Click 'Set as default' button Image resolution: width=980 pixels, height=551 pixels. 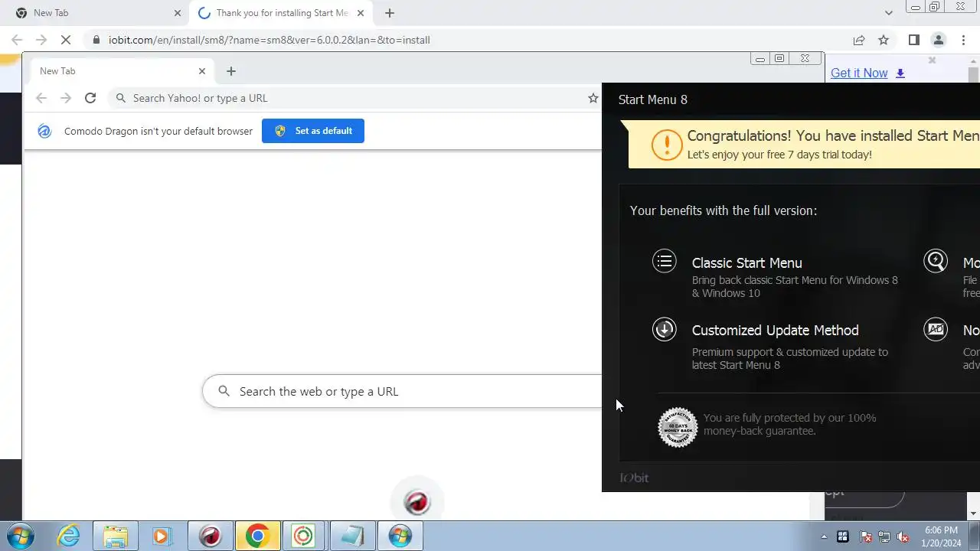coord(313,131)
